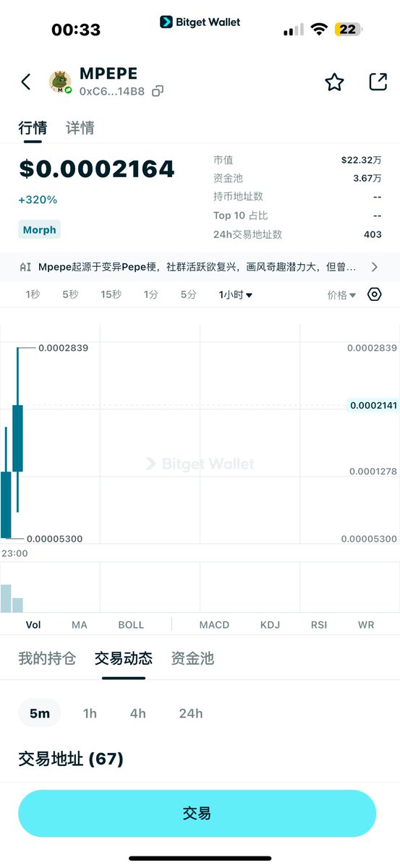Select the 15秒 chart interval
Viewport: 400px width, 868px height.
tap(111, 295)
